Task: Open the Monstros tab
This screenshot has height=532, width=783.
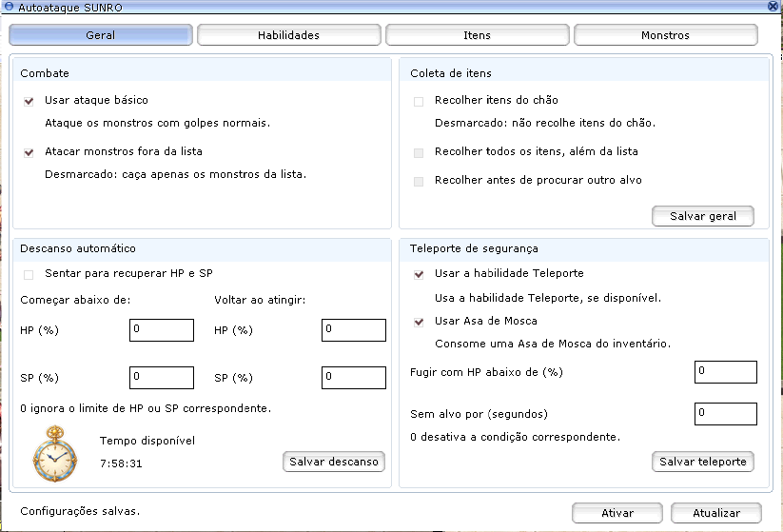Action: click(665, 35)
